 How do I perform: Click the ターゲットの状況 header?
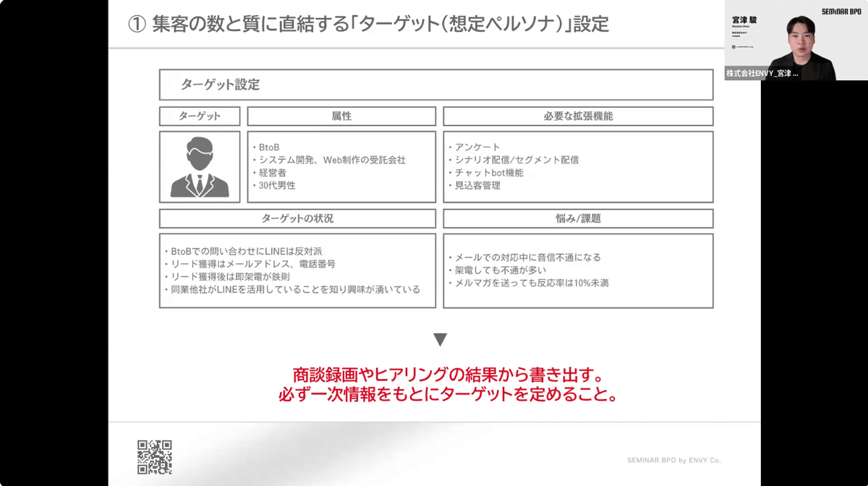tap(297, 218)
